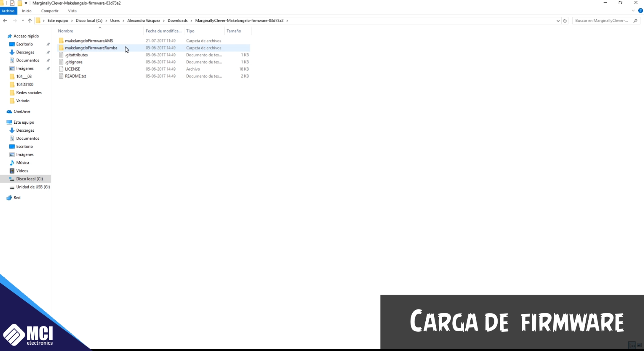The height and width of the screenshot is (351, 644).
Task: Go back with the Back arrow
Action: click(5, 21)
